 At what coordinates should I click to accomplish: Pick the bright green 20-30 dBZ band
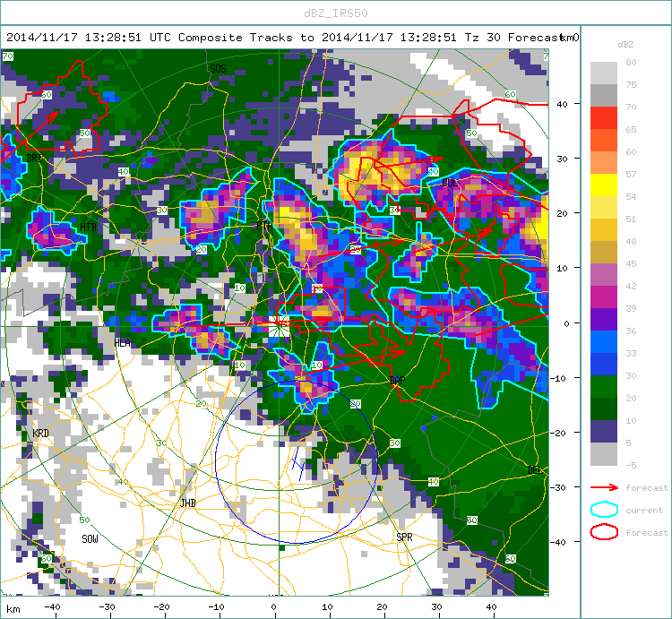(x=603, y=386)
